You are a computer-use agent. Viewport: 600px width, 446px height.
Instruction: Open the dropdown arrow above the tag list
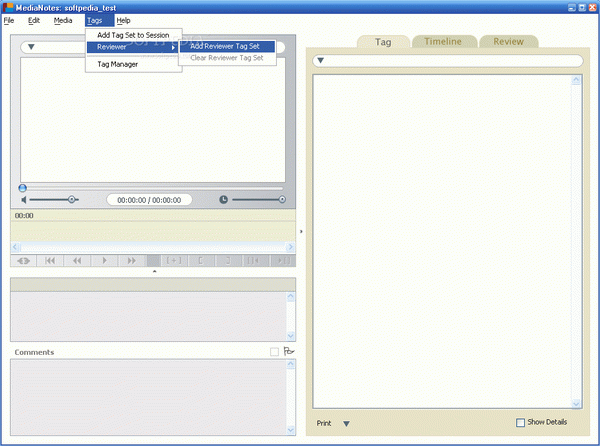click(x=320, y=62)
